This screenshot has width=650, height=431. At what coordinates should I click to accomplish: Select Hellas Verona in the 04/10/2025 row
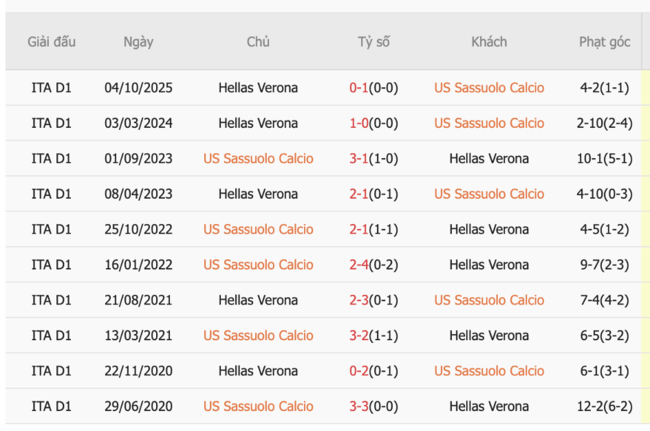258,88
